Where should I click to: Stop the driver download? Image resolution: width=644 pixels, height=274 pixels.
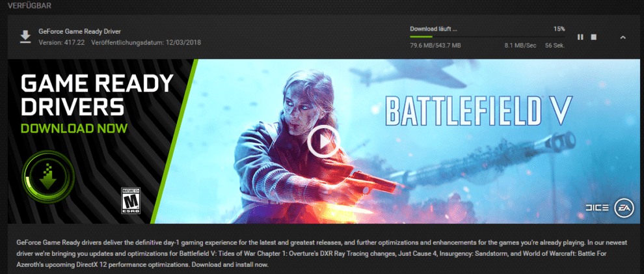coord(593,37)
